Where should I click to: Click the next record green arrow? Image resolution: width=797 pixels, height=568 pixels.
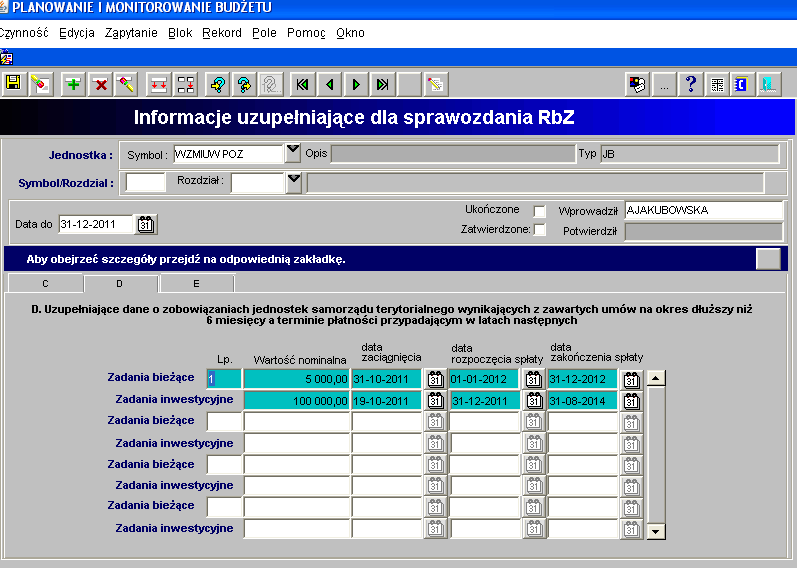tap(356, 84)
